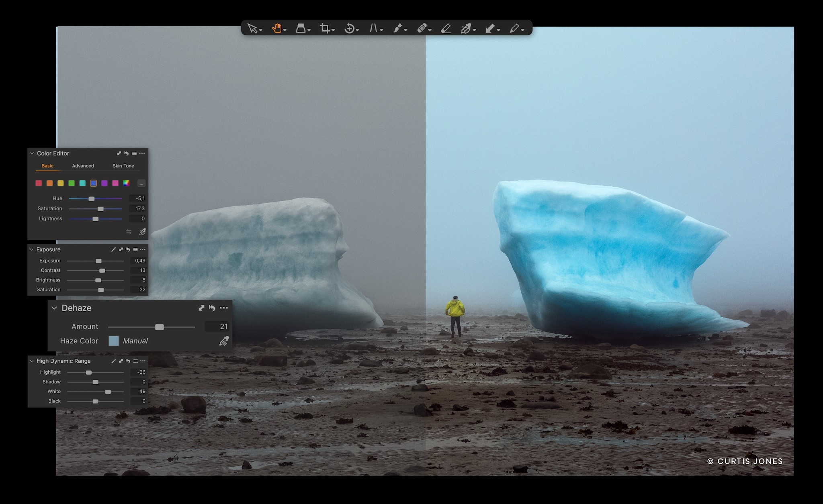This screenshot has height=504, width=823.
Task: Collapse the High Dynamic Range panel
Action: (32, 361)
